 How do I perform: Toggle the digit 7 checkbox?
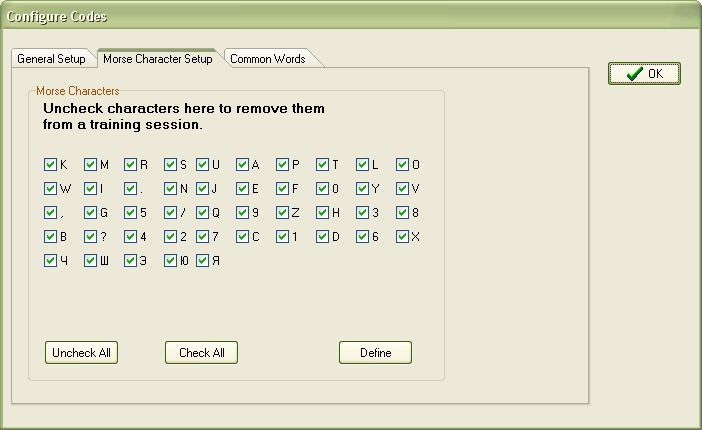tap(202, 236)
